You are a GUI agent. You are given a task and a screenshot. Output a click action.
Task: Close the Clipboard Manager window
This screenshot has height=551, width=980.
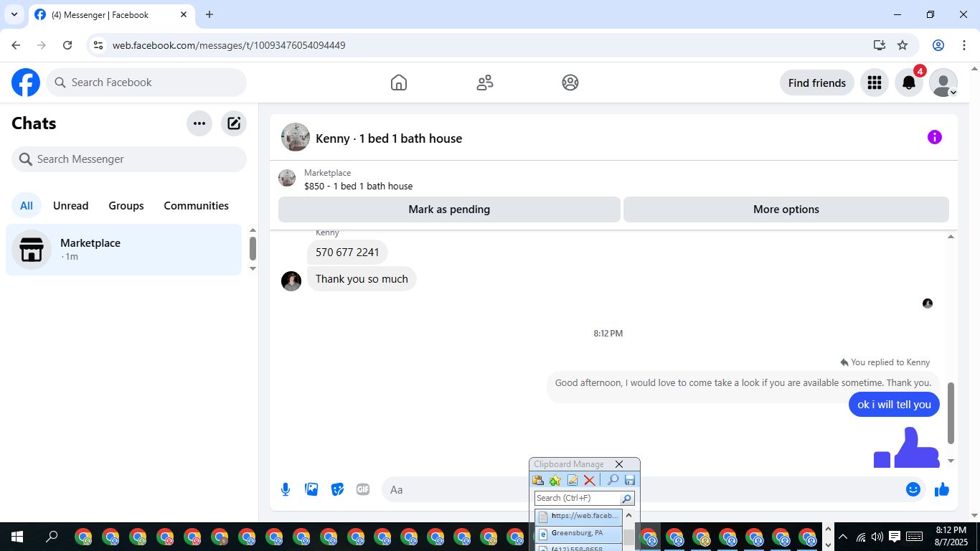pyautogui.click(x=619, y=464)
